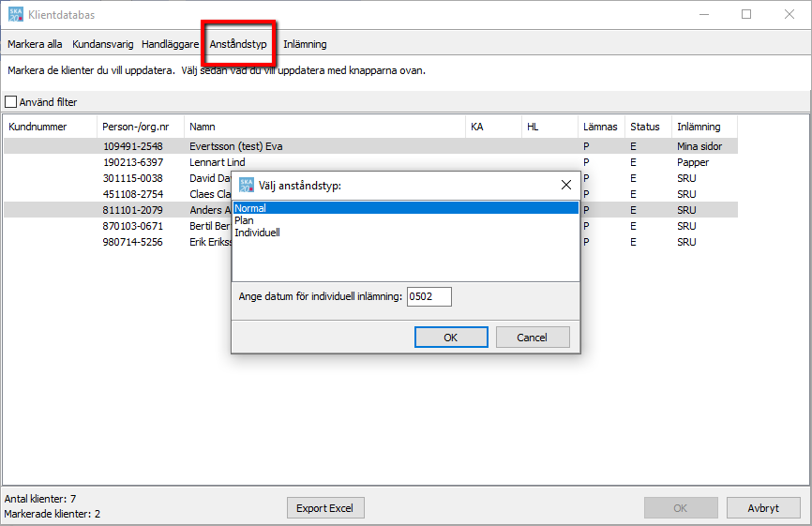Click the Avbryt button
The height and width of the screenshot is (526, 812).
pos(763,508)
